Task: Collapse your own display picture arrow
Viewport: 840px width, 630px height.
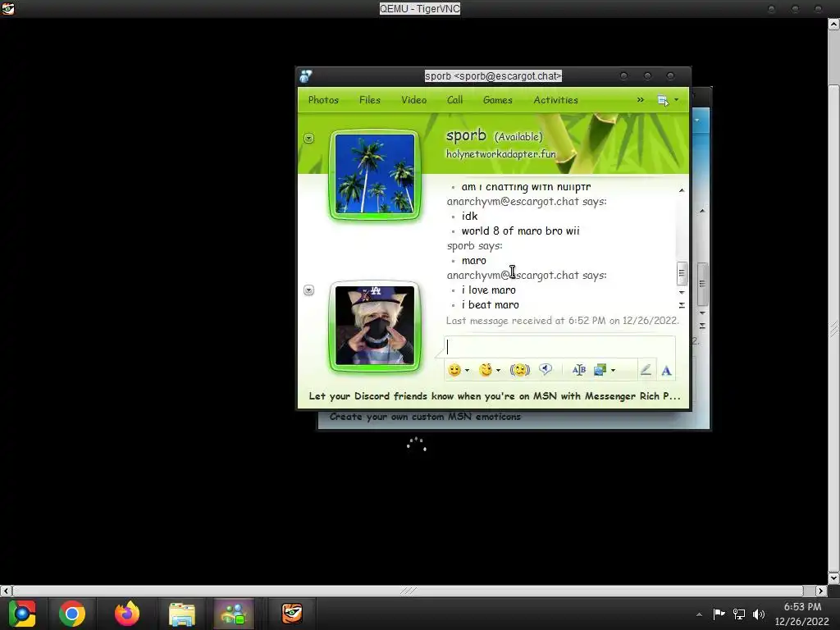Action: [x=308, y=290]
